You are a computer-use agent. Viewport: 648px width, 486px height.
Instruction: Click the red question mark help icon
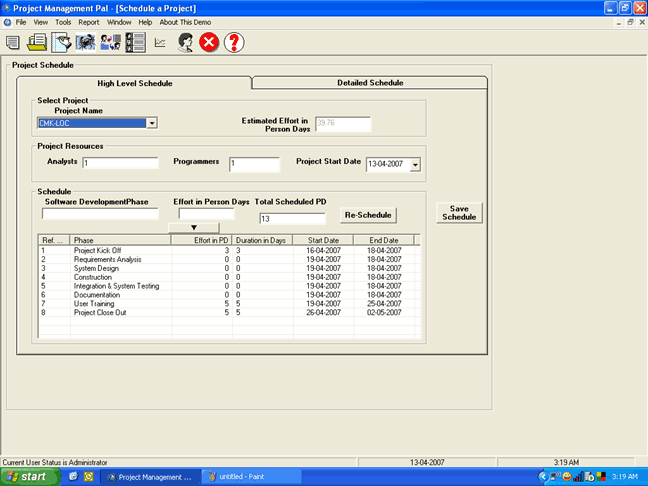[x=234, y=42]
